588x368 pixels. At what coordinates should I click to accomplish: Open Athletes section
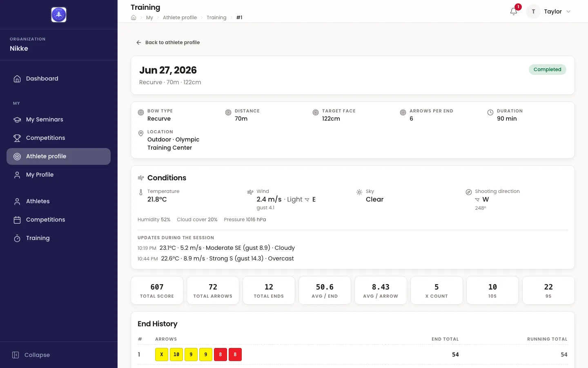[58, 201]
